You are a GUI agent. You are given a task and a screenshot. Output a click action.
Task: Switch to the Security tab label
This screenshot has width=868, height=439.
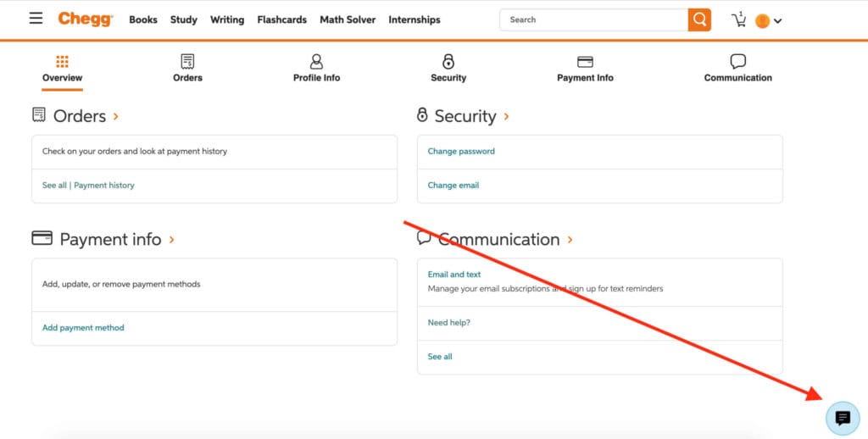tap(448, 78)
